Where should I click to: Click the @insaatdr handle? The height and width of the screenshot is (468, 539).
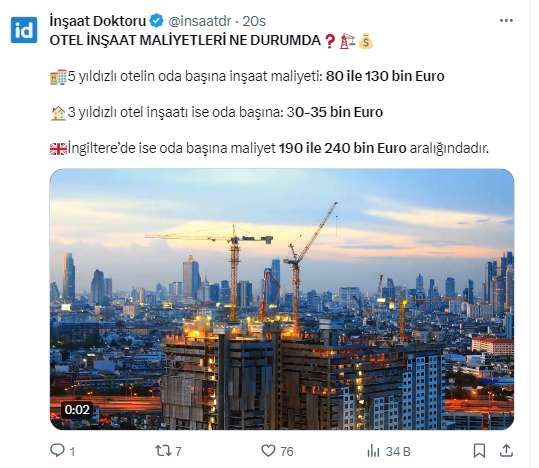[200, 21]
